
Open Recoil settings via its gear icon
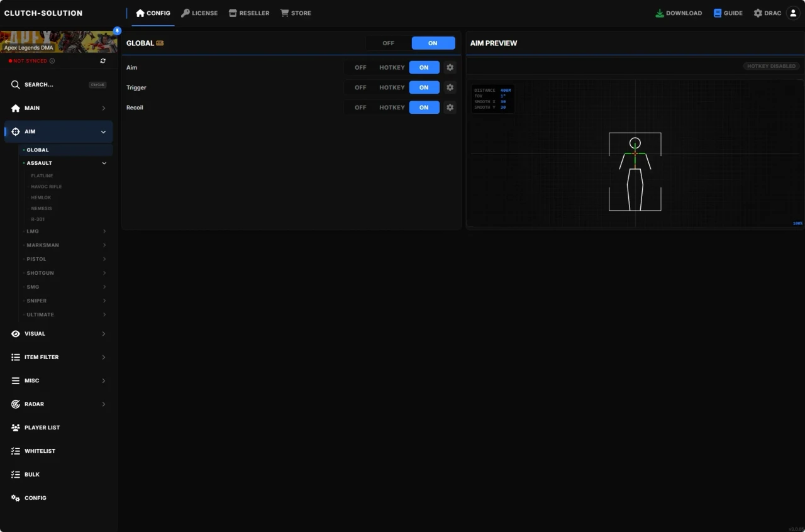pyautogui.click(x=450, y=108)
